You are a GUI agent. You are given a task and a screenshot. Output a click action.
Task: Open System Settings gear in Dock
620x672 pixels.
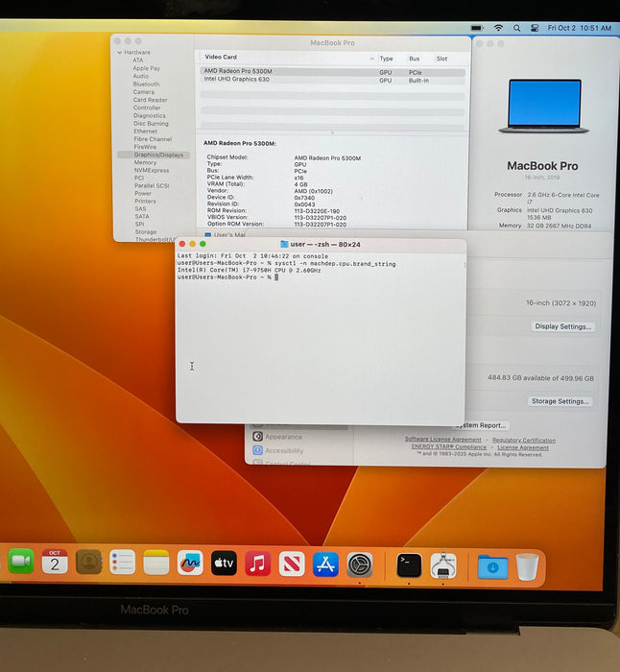[360, 564]
